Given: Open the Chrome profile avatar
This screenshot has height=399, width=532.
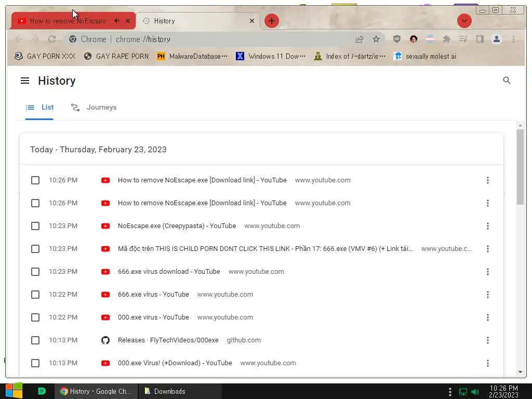Looking at the screenshot, I should (496, 39).
